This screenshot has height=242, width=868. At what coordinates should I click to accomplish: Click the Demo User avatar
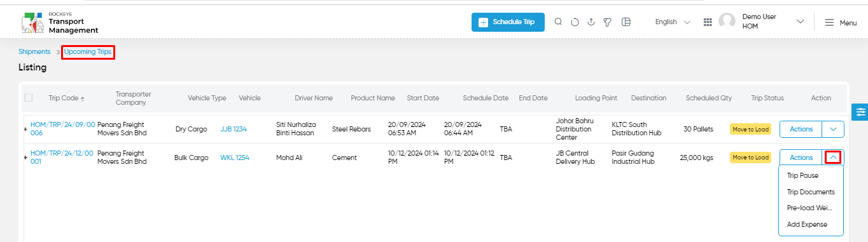point(727,22)
